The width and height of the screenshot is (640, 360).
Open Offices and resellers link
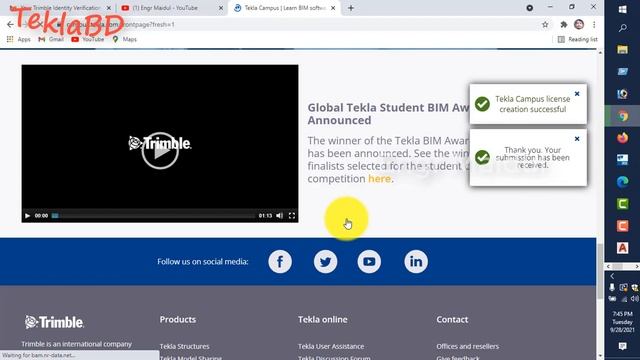[468, 346]
